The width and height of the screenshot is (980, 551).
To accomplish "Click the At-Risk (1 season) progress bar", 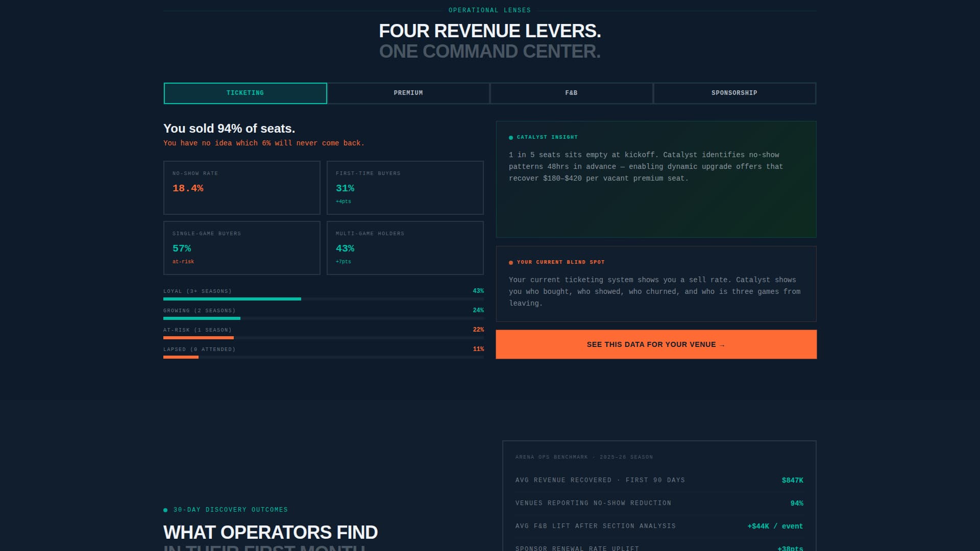I will point(324,338).
